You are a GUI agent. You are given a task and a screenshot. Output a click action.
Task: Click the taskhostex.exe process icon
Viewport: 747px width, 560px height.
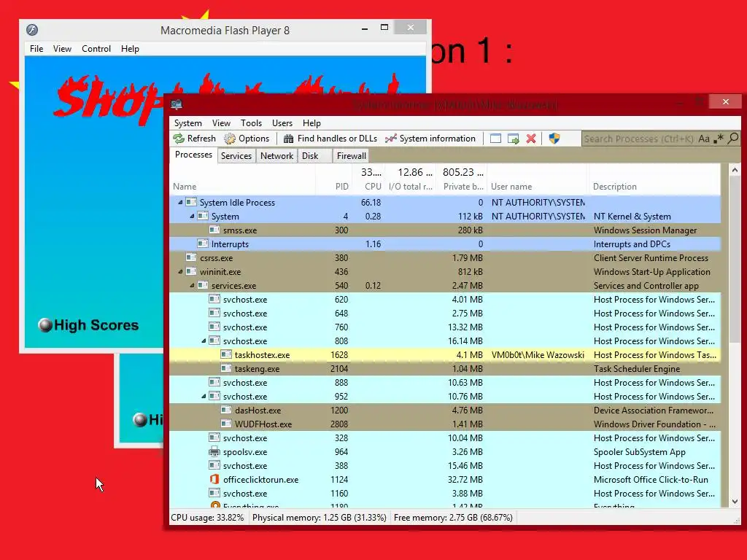(x=226, y=355)
